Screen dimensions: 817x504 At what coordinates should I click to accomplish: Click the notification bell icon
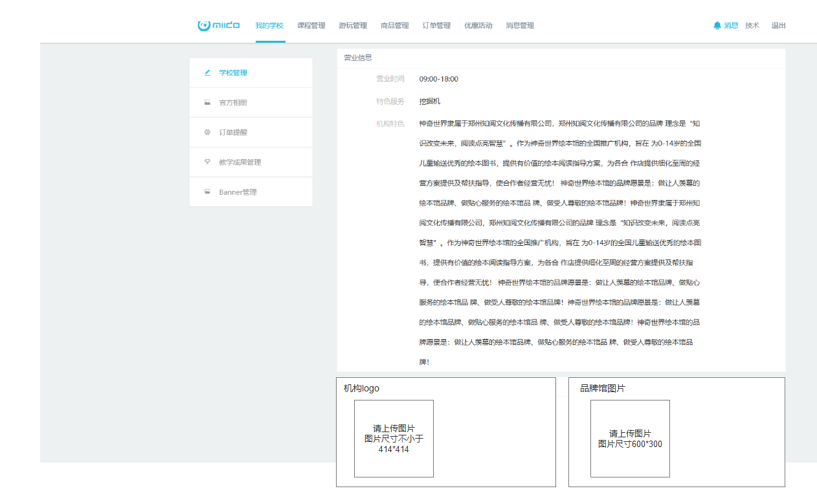click(717, 25)
